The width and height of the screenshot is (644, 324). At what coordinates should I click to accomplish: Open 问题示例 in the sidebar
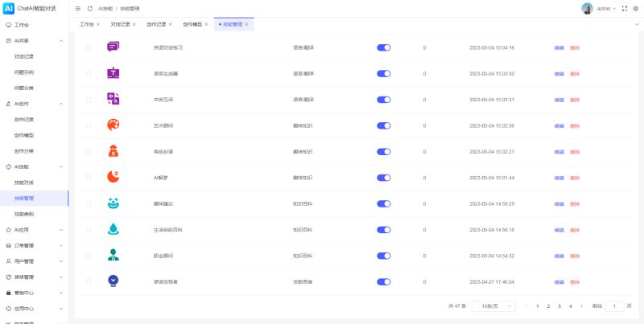point(24,72)
